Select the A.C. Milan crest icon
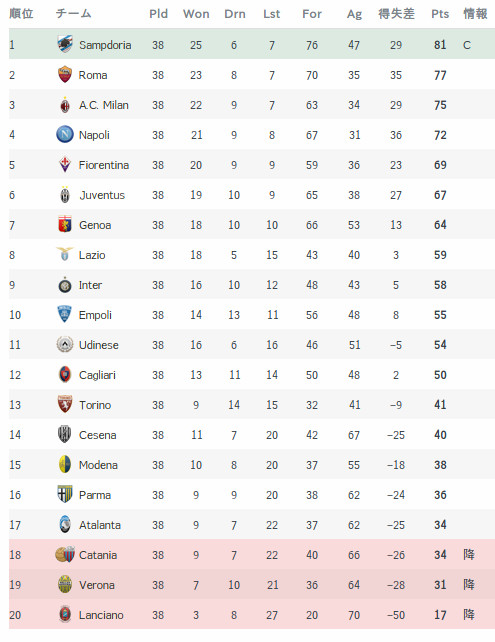This screenshot has width=495, height=642. [65, 105]
